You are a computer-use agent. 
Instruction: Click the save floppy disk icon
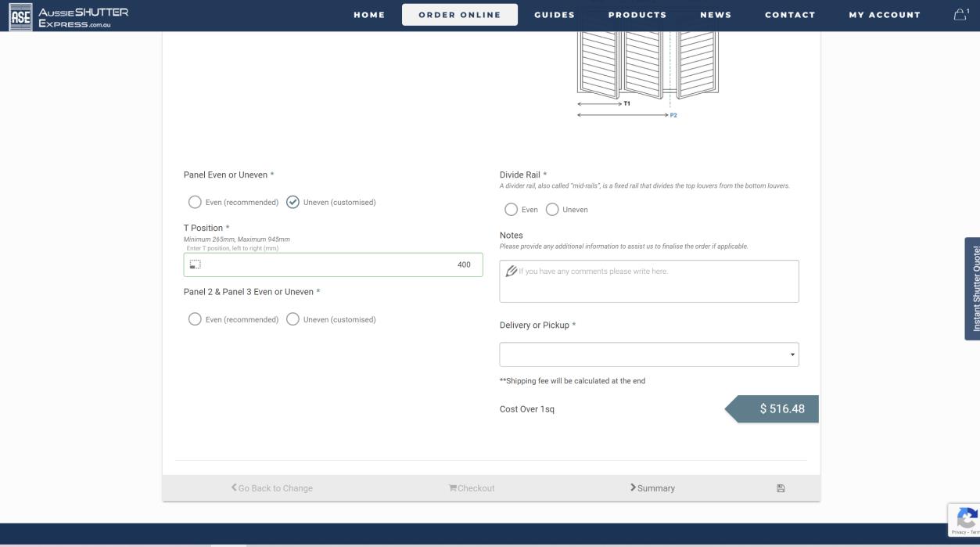(780, 488)
